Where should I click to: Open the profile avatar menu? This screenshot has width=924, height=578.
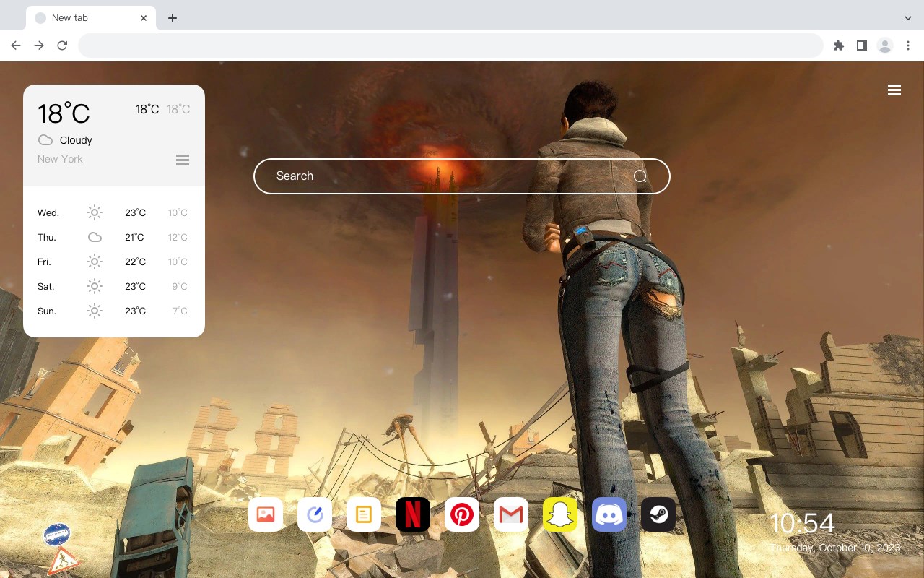pyautogui.click(x=885, y=46)
